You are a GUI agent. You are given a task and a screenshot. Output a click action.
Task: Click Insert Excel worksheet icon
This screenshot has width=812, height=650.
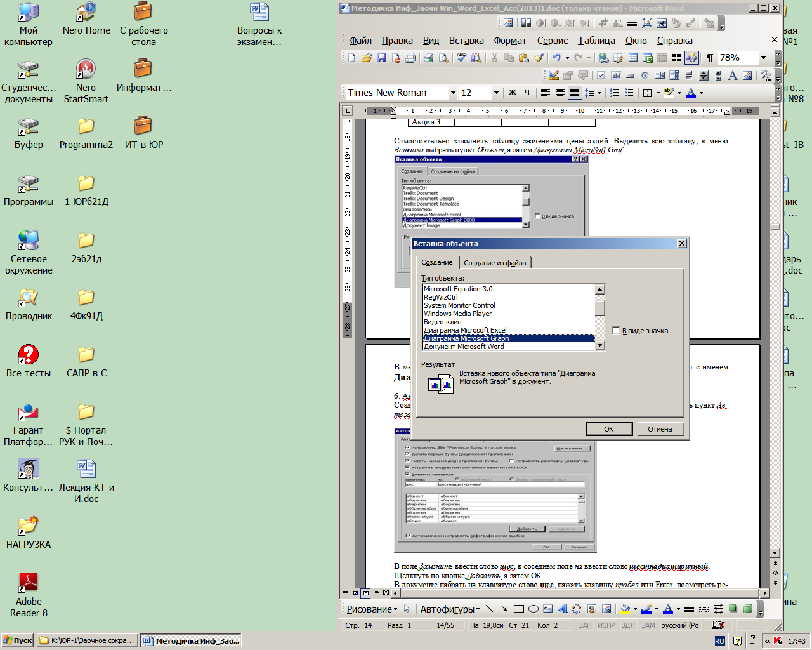point(648,58)
